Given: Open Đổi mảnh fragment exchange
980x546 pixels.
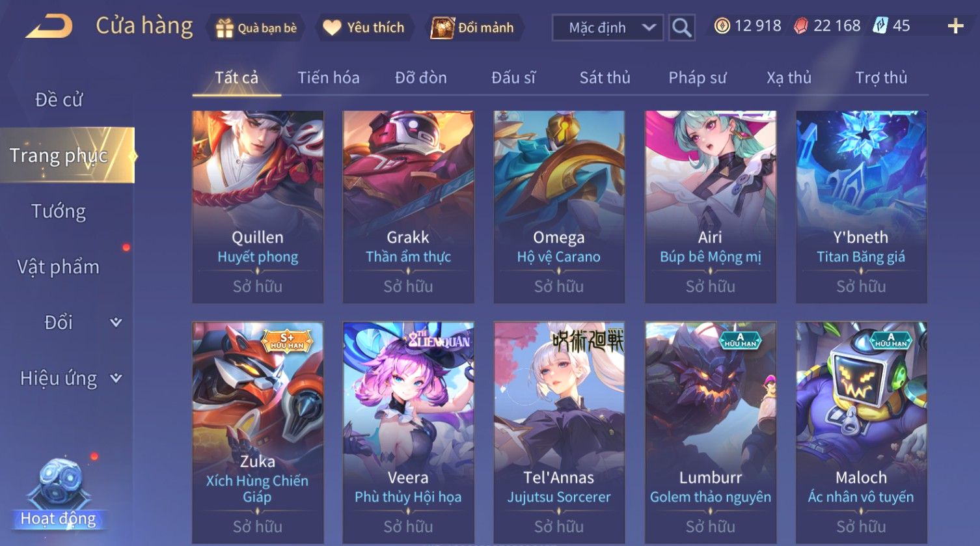Looking at the screenshot, I should (473, 28).
